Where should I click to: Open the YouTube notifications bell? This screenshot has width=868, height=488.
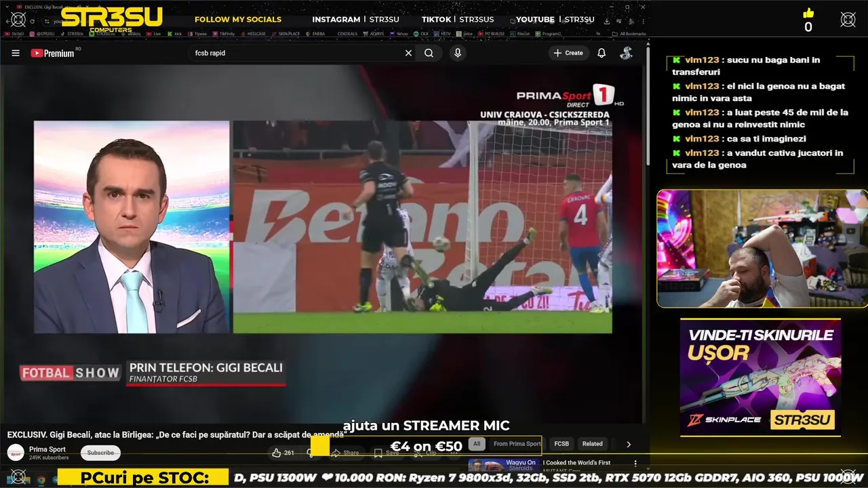(x=601, y=53)
